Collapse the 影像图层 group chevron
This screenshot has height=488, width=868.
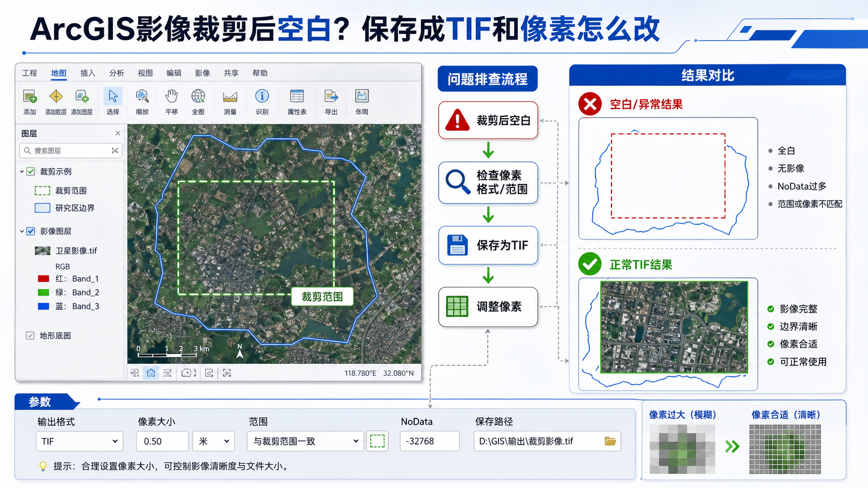click(22, 231)
